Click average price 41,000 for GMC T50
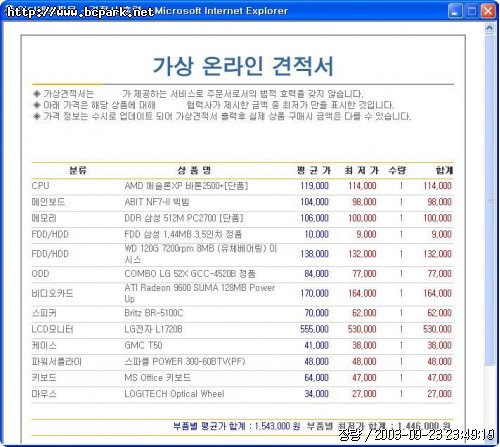Screen dimensions: 500x447 coord(316,345)
